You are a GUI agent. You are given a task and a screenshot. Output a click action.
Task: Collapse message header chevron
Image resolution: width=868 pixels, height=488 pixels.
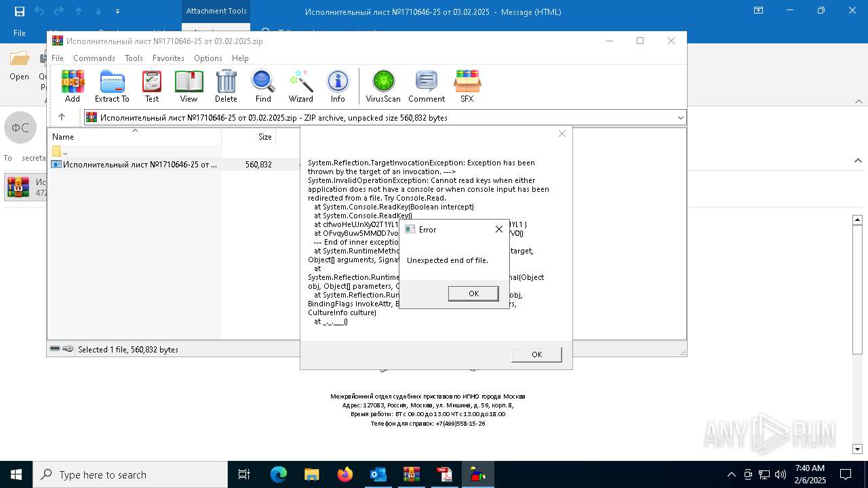858,161
